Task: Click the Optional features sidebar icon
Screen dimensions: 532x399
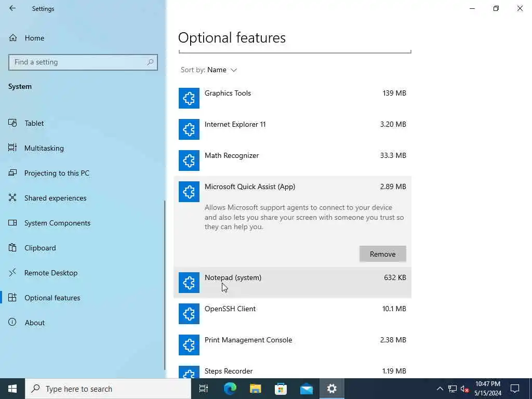Action: pos(12,298)
